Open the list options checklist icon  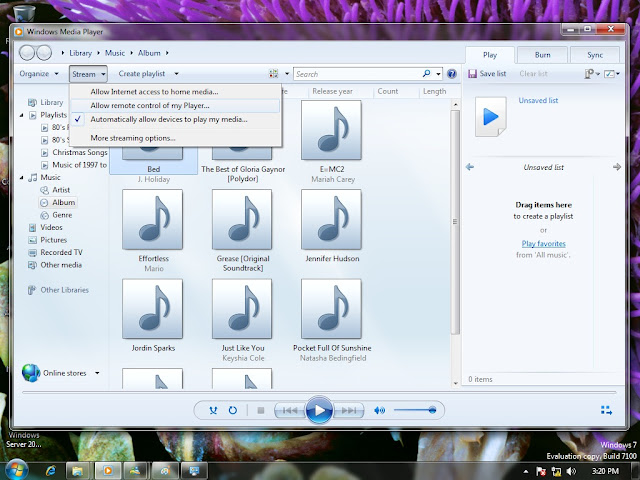point(609,73)
